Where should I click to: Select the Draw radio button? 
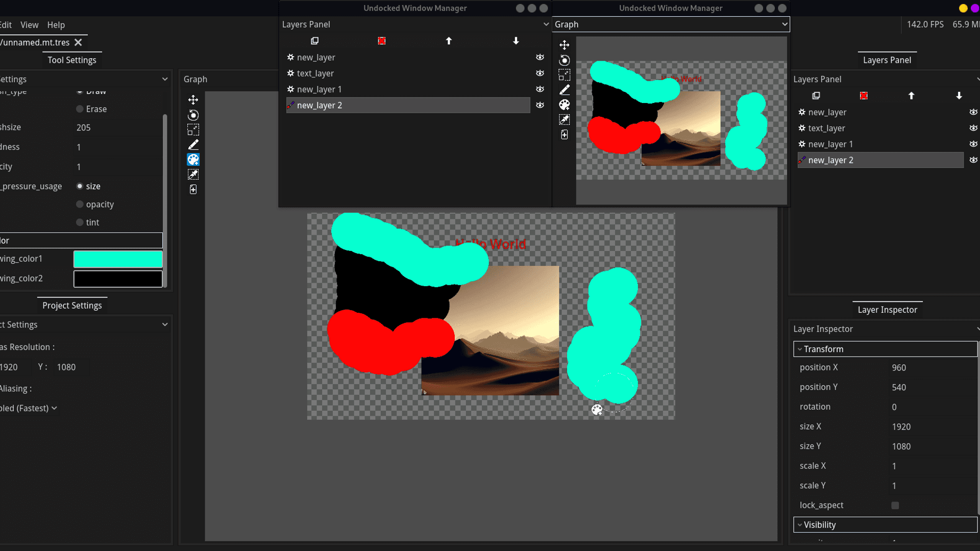(x=80, y=91)
